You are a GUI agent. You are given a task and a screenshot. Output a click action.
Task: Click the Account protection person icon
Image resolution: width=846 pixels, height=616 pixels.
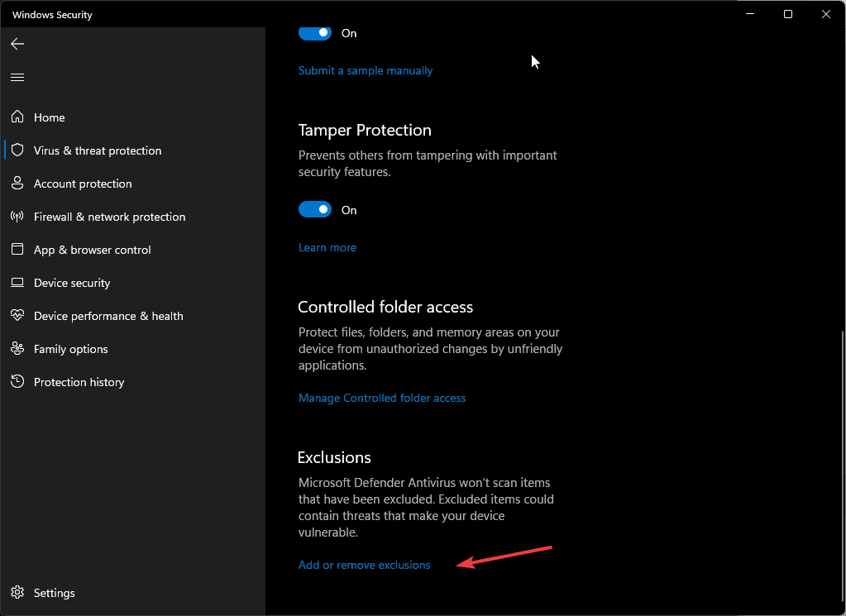pyautogui.click(x=17, y=184)
